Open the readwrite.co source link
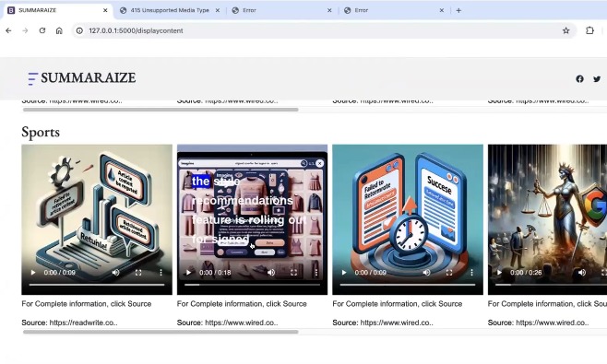The image size is (607, 364). point(83,323)
